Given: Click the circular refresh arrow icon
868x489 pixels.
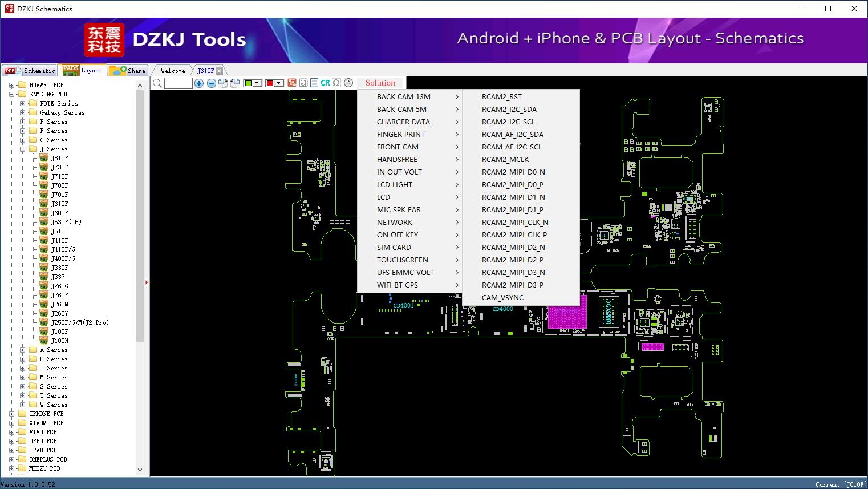Looking at the screenshot, I should [x=348, y=83].
